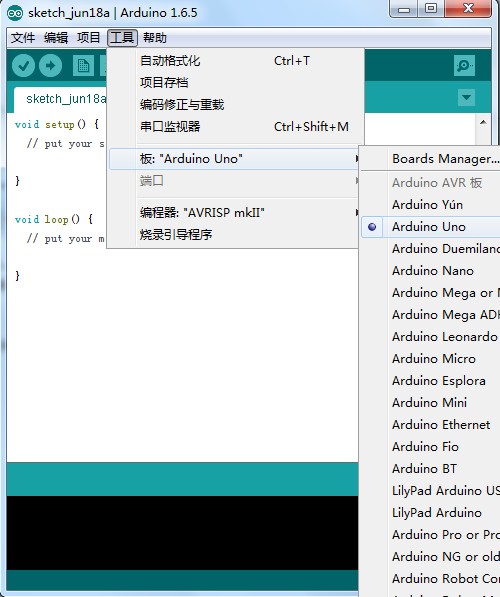Click the void loop() line in editor

point(54,219)
